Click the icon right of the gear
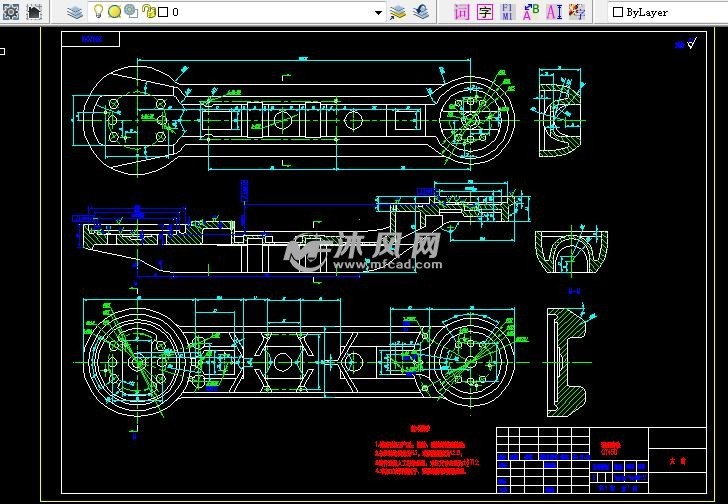728x504 pixels. pos(34,12)
